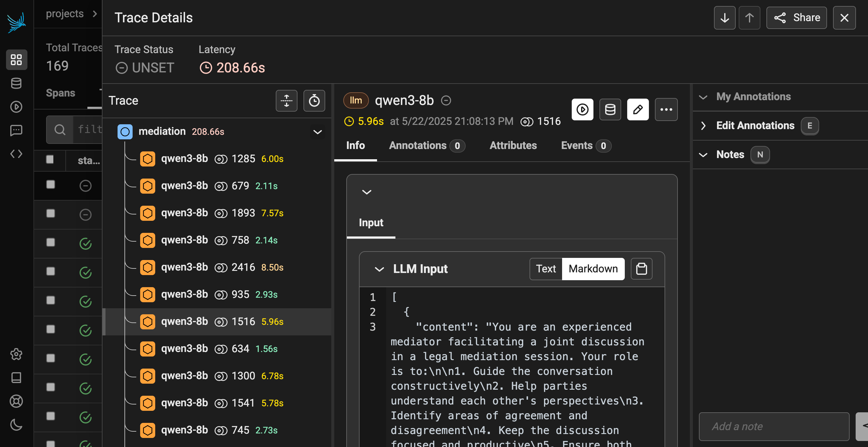The width and height of the screenshot is (868, 447).
Task: Check the third green-check row checkbox
Action: coord(51,300)
